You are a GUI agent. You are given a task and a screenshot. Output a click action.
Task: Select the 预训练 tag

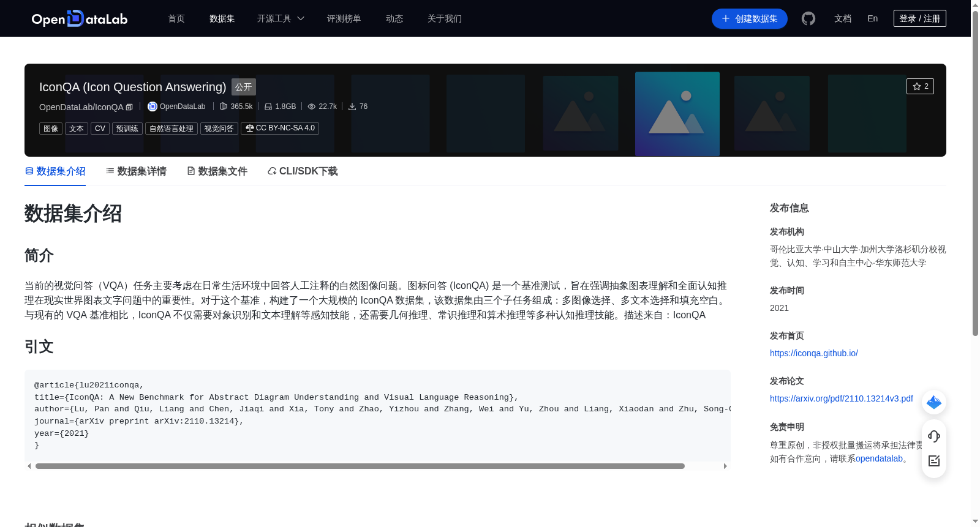127,129
